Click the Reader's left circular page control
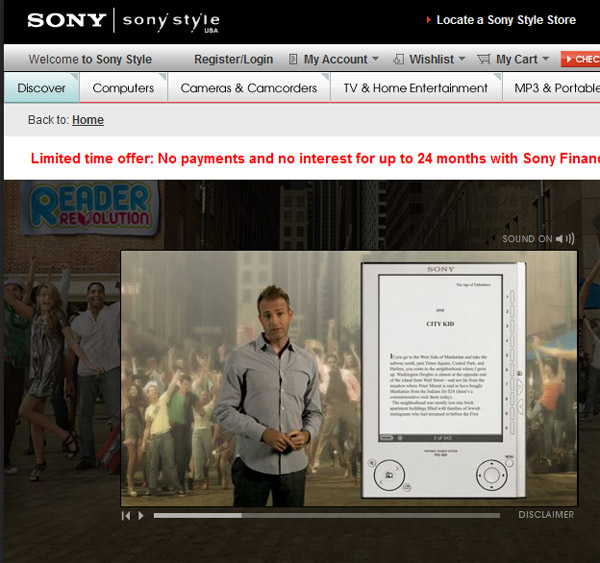Viewport: 600px width, 563px height. point(389,475)
